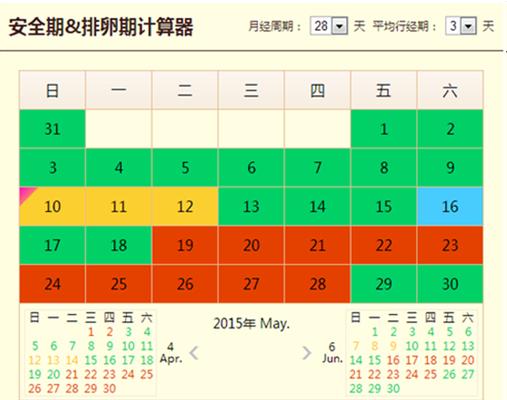Select the blue ovulation day 16
This screenshot has width=507, height=400.
coord(450,206)
